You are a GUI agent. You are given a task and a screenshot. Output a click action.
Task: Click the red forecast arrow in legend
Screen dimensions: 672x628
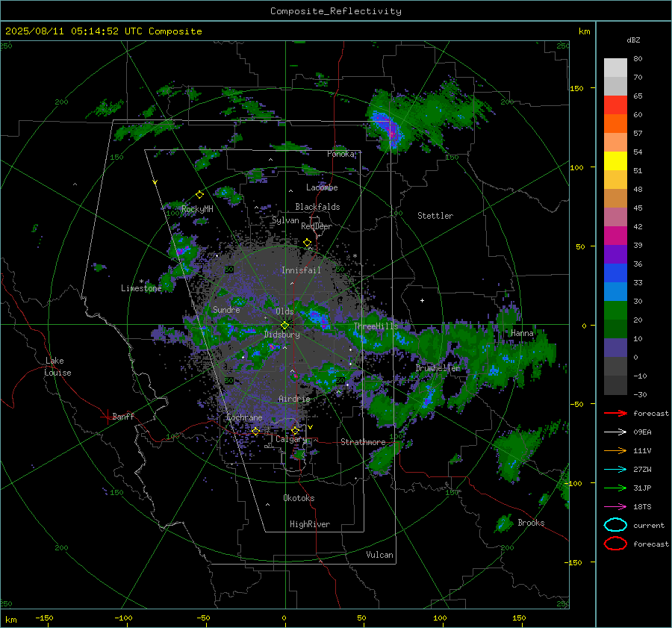[x=615, y=413]
